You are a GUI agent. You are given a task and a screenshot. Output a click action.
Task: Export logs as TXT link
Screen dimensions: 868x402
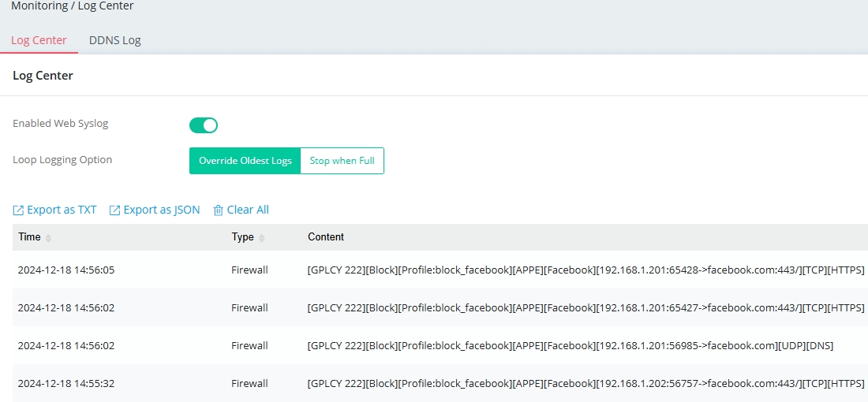pos(62,210)
